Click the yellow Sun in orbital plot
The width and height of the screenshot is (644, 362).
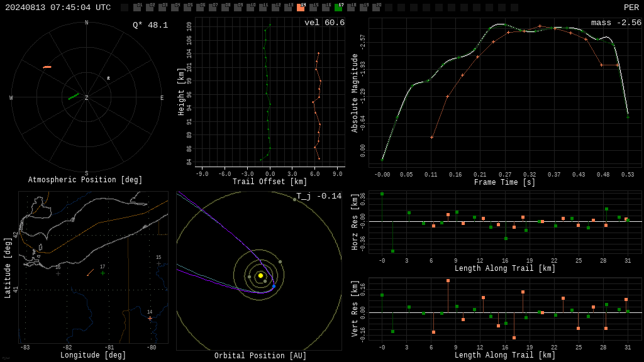[x=260, y=275]
